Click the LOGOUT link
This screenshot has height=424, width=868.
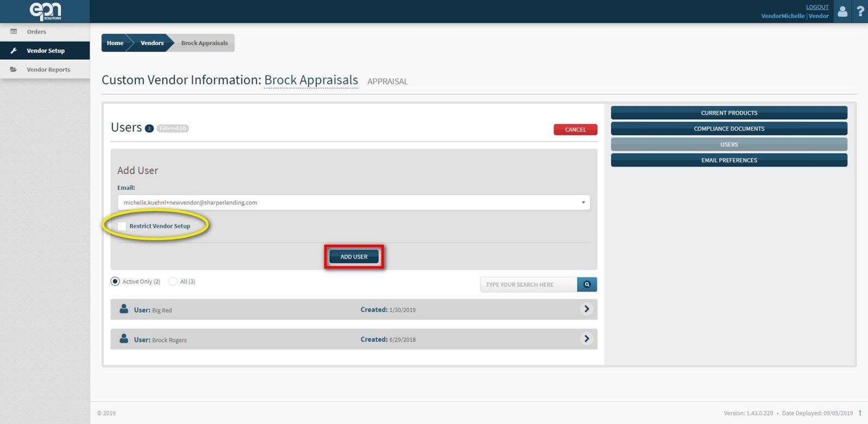click(817, 7)
